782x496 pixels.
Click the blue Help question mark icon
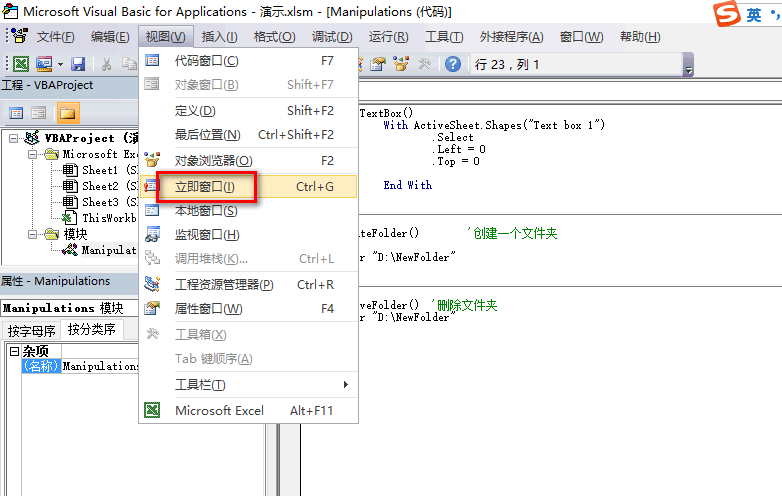click(x=453, y=64)
